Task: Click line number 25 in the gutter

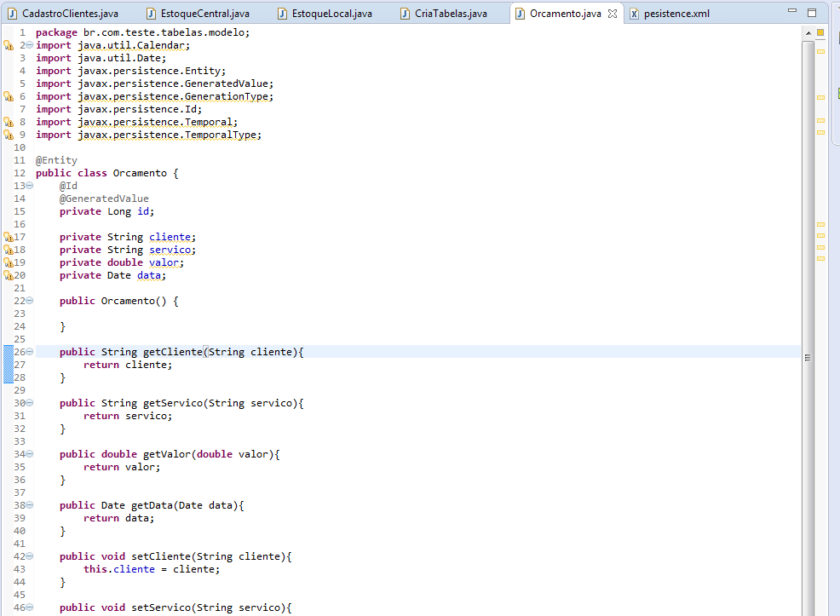Action: 20,339
